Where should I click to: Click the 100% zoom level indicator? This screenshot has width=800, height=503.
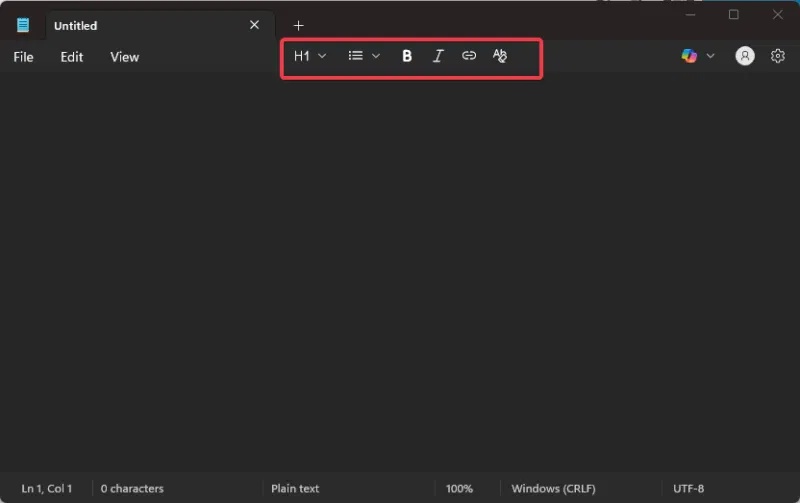[x=459, y=488]
